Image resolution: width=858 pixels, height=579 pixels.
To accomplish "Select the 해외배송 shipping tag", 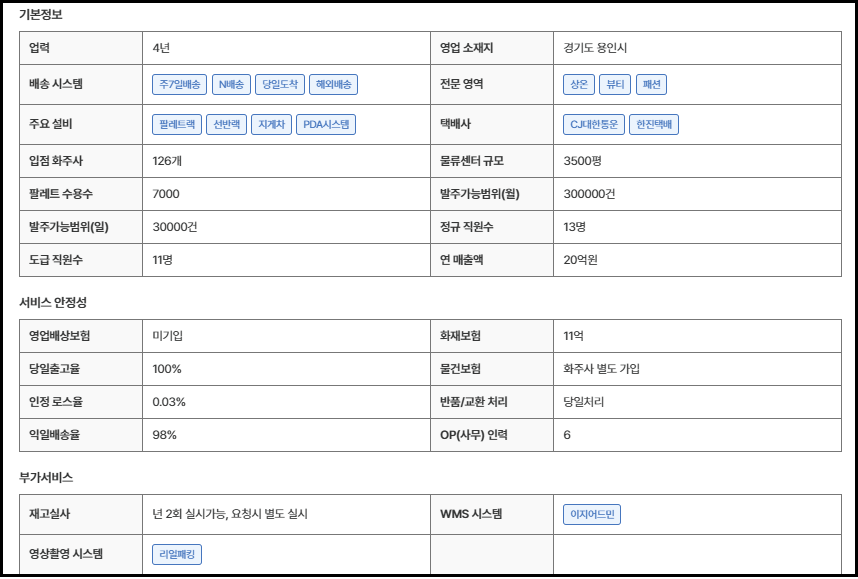I will (333, 85).
